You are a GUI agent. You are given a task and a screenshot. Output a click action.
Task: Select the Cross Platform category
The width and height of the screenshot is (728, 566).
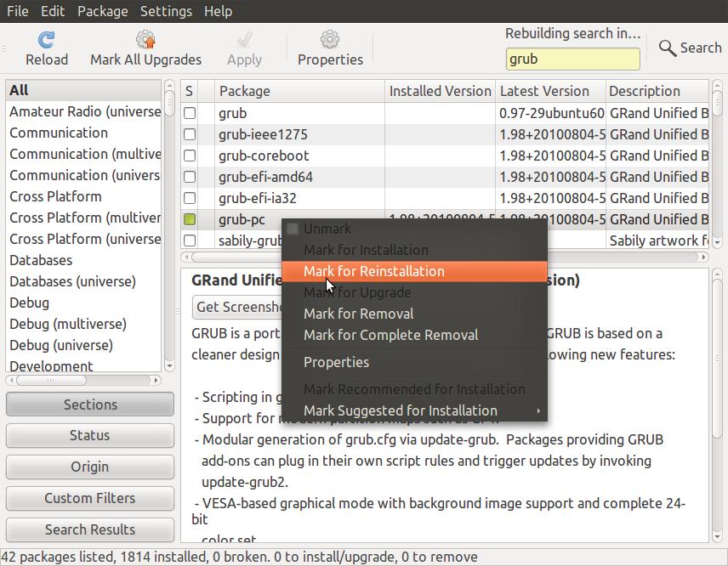click(83, 196)
